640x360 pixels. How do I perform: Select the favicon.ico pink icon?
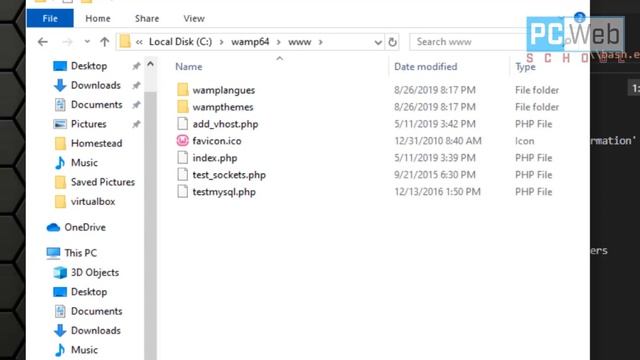point(182,141)
